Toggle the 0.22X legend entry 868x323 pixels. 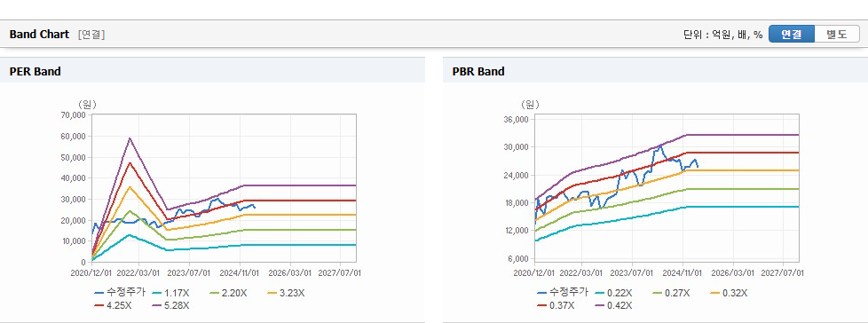[x=614, y=293]
